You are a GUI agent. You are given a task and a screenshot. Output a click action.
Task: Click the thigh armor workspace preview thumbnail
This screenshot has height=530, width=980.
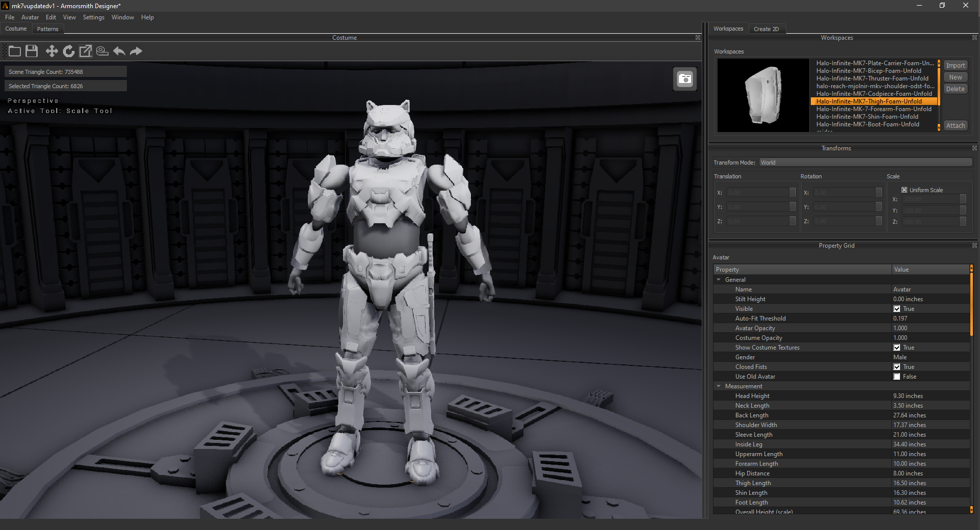point(763,95)
